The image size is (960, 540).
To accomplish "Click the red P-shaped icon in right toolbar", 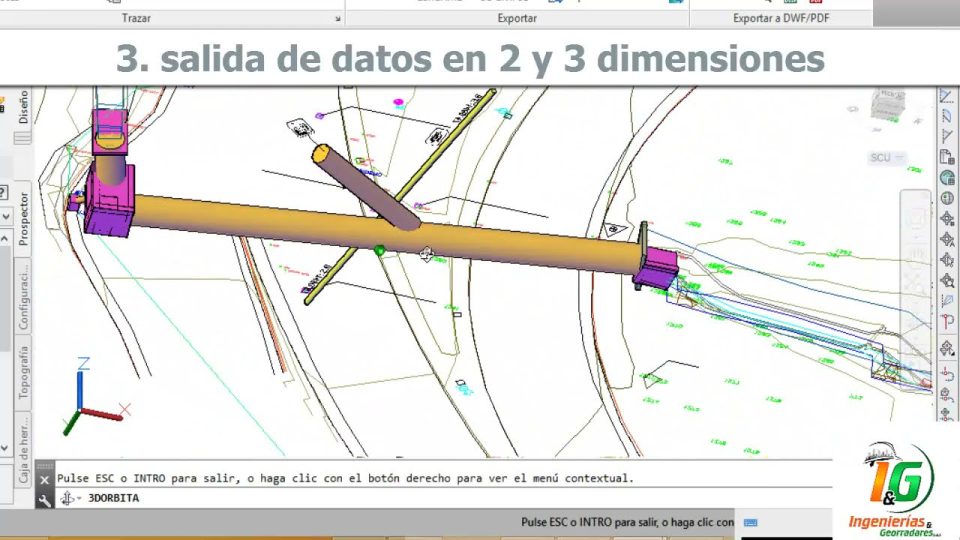I will [947, 321].
